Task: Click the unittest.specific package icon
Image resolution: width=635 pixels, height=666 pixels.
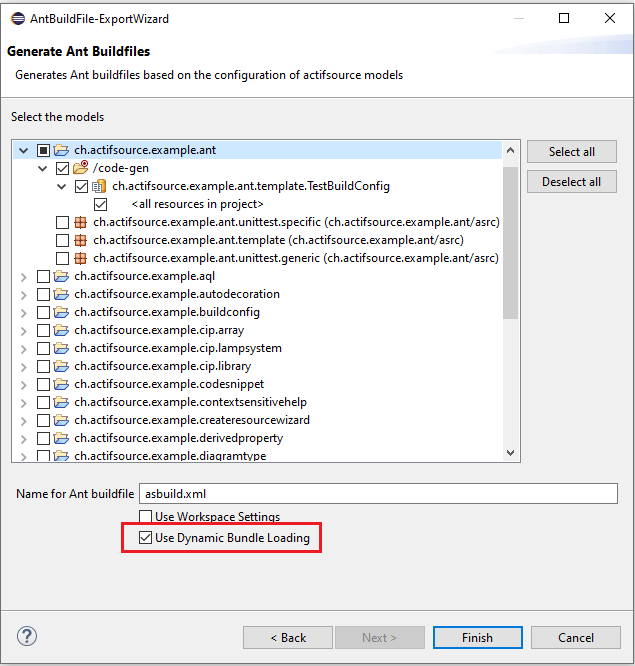Action: [81, 222]
